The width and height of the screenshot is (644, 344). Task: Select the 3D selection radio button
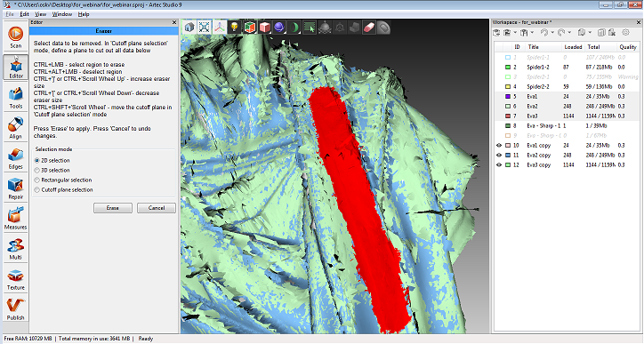click(37, 171)
